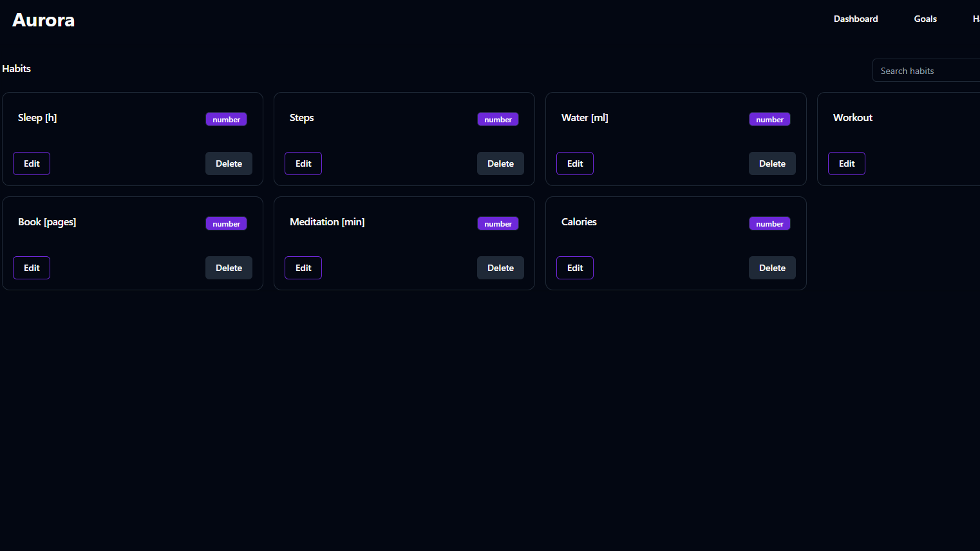The width and height of the screenshot is (980, 551).
Task: Edit the Calories habit
Action: [x=574, y=267]
